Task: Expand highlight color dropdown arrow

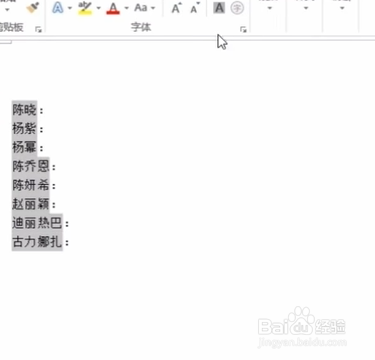Action: 99,8
